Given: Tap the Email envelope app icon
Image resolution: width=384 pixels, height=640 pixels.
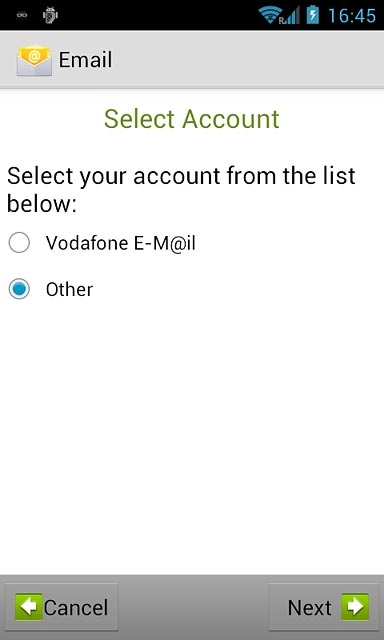Looking at the screenshot, I should (34, 60).
